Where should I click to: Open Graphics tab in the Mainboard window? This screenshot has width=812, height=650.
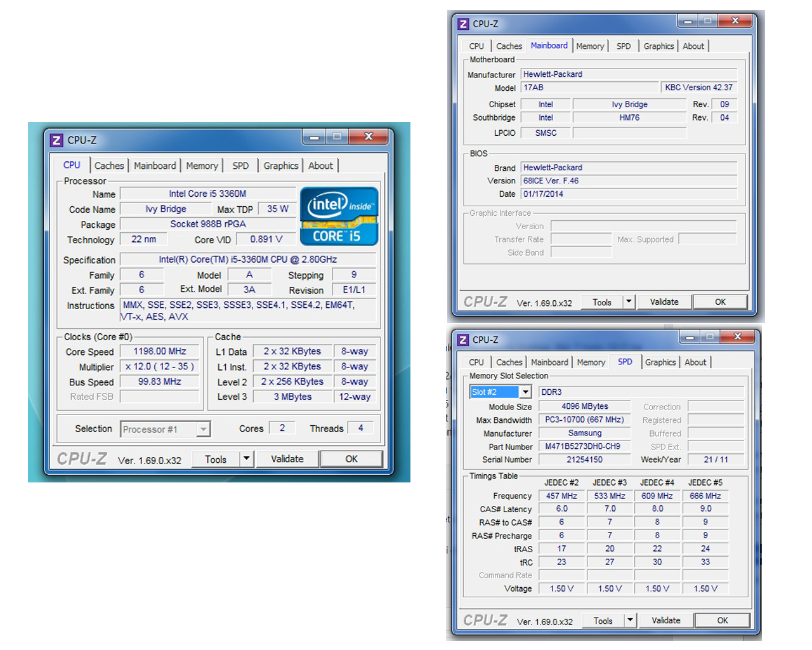pos(658,46)
